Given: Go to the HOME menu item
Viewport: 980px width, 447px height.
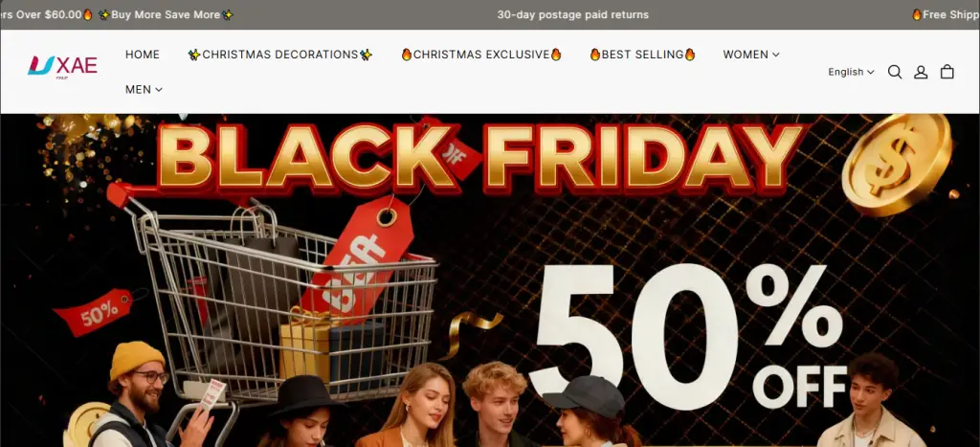Looking at the screenshot, I should coord(143,55).
